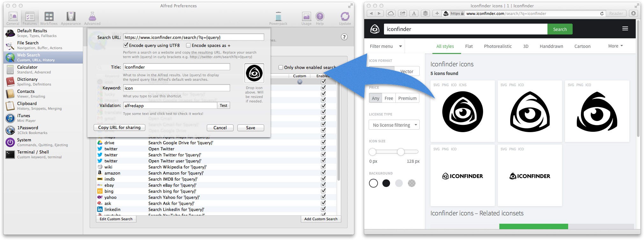Open the Usage toolbar icon
The image size is (644, 240).
[306, 18]
